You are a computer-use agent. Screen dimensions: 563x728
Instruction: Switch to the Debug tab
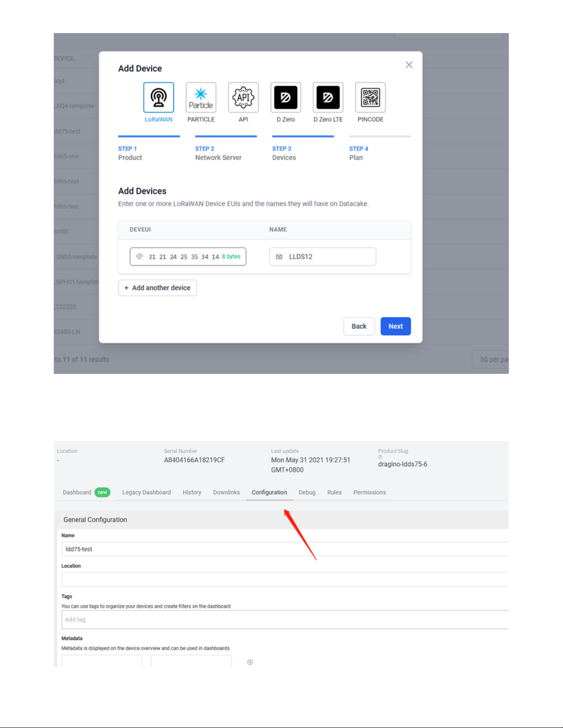[307, 492]
